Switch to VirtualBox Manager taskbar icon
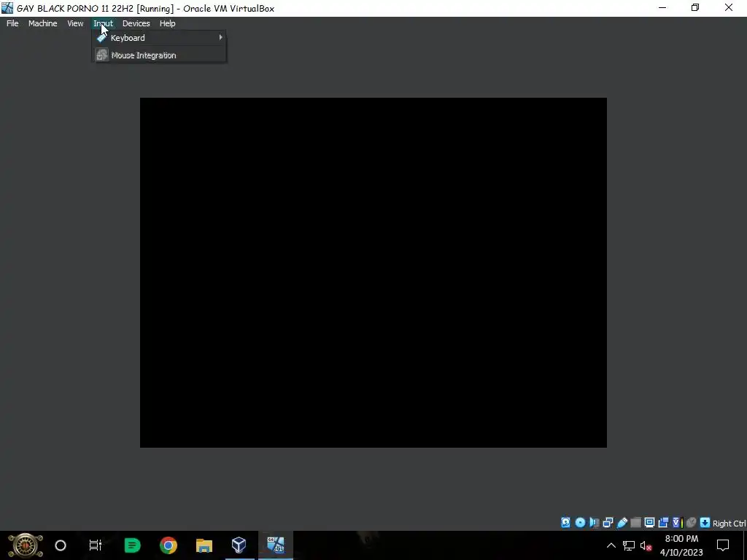This screenshot has height=560, width=747. (x=239, y=545)
